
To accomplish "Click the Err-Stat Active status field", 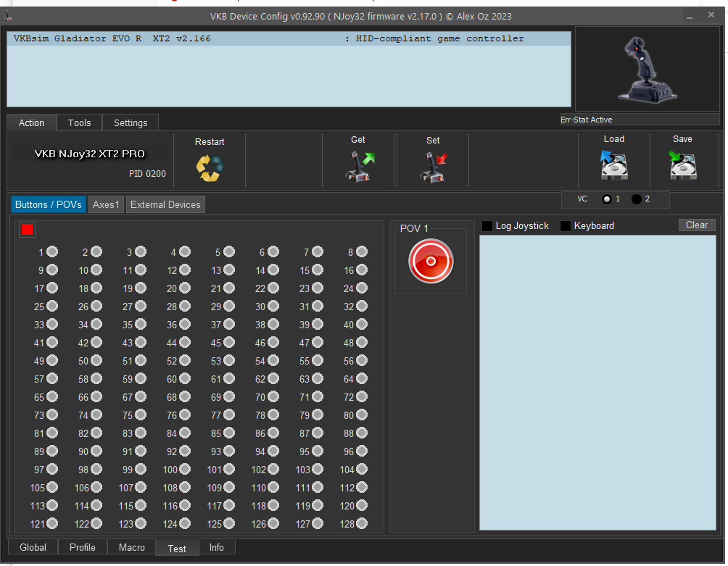I will [640, 120].
